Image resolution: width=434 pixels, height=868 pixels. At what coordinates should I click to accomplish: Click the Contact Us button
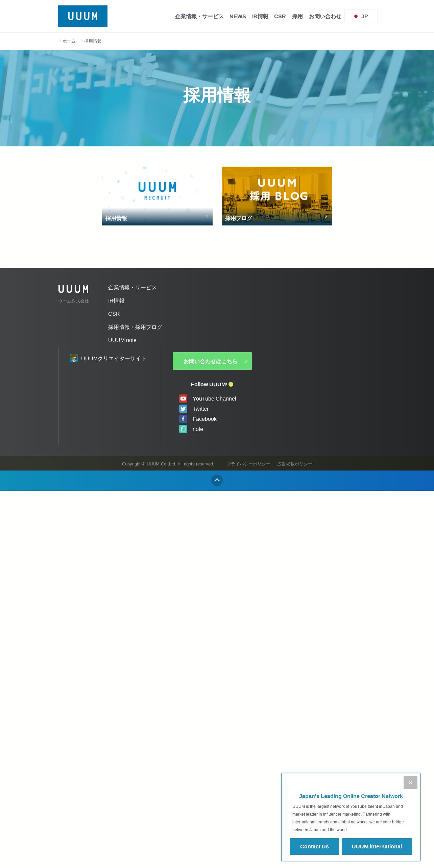pos(314,846)
